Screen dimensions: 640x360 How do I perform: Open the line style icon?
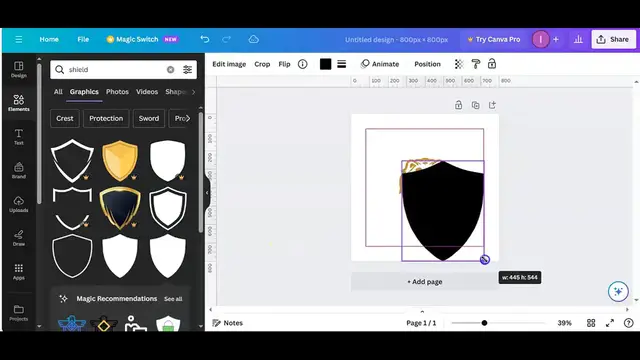pyautogui.click(x=342, y=64)
